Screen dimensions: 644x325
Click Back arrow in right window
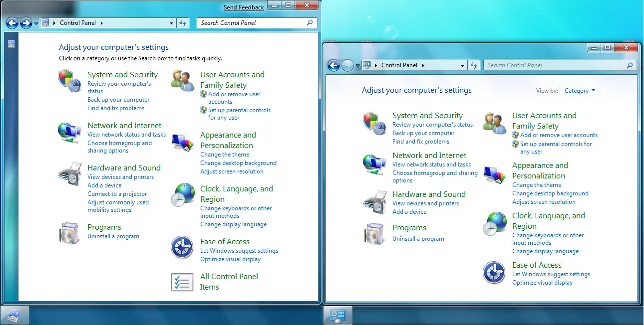(x=333, y=65)
